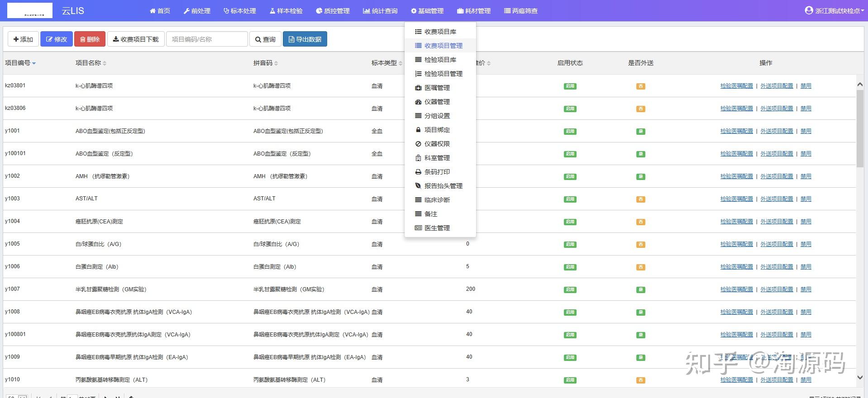868x398 pixels.
Task: Open 检验医嘱配置 for row kz03801
Action: [737, 86]
